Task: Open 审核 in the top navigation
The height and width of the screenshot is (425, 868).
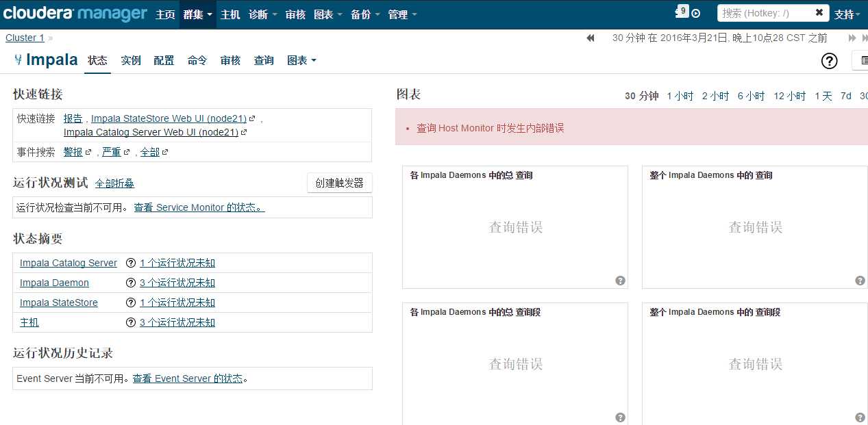Action: [295, 14]
